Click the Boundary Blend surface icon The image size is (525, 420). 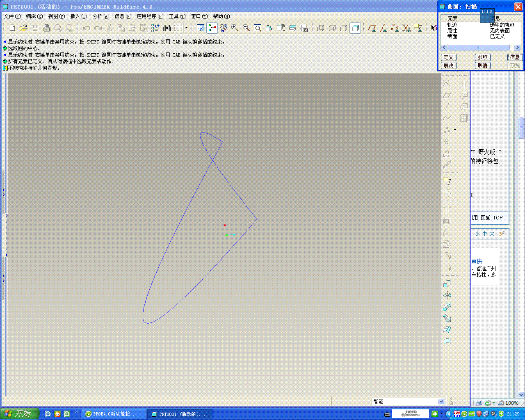tap(447, 330)
